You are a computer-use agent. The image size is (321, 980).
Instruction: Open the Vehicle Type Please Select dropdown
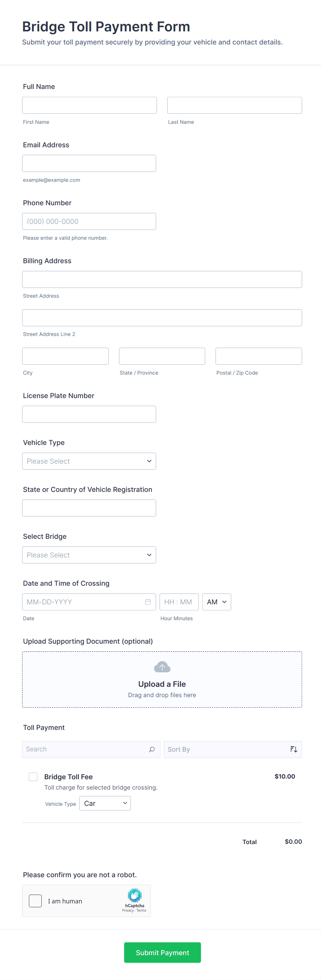89,461
